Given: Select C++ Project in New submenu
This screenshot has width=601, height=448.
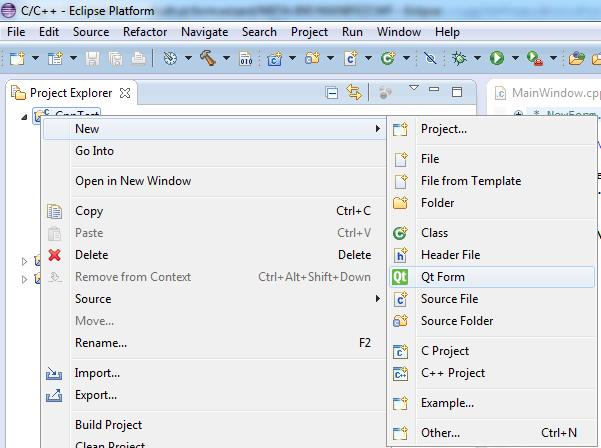Looking at the screenshot, I should click(492, 373).
